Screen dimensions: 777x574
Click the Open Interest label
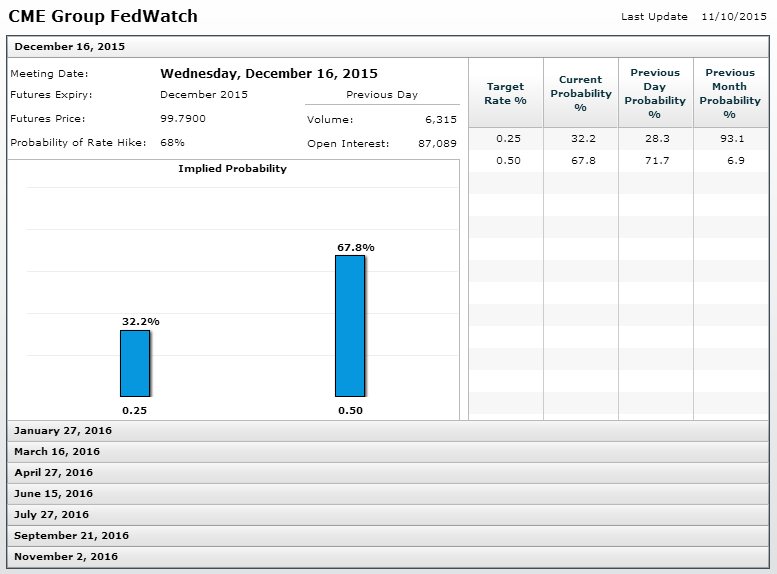click(x=348, y=144)
